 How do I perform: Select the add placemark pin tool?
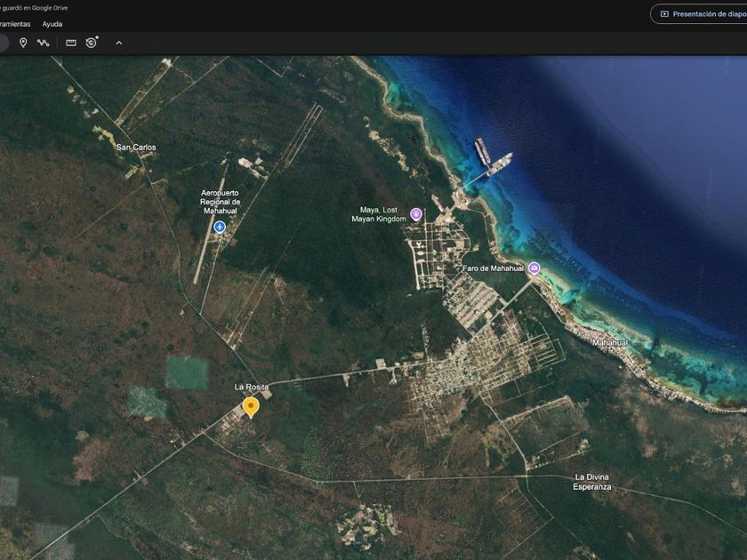pos(23,43)
